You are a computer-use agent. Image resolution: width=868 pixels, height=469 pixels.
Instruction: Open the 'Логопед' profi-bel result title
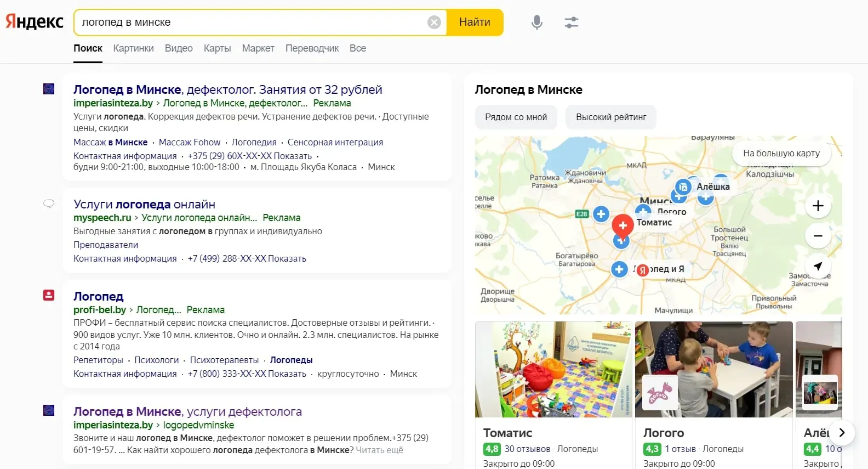click(99, 296)
